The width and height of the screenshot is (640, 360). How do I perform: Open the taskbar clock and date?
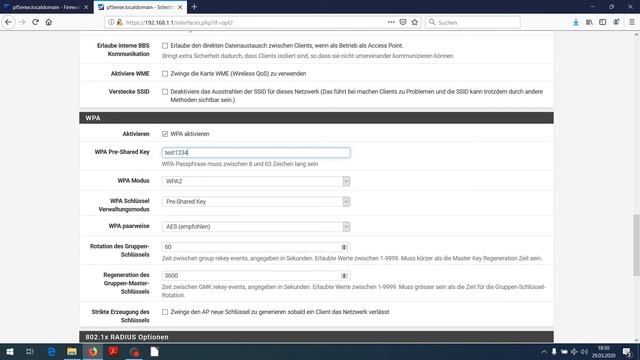(603, 351)
